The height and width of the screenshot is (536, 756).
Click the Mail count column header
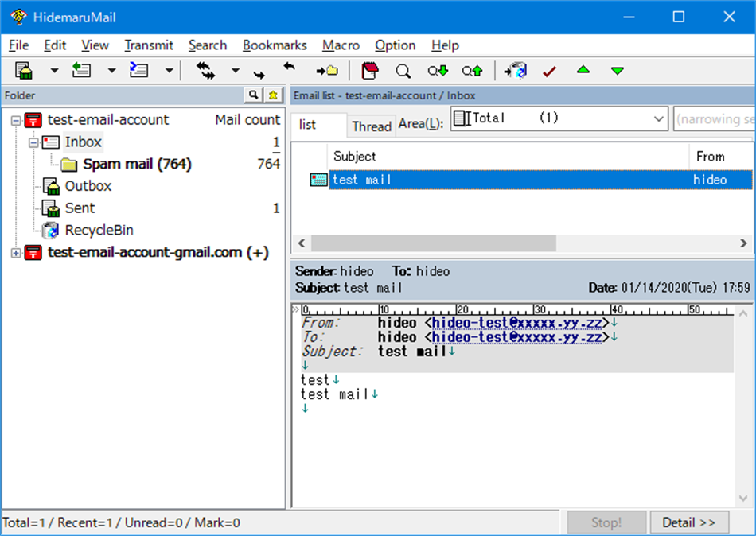point(247,119)
